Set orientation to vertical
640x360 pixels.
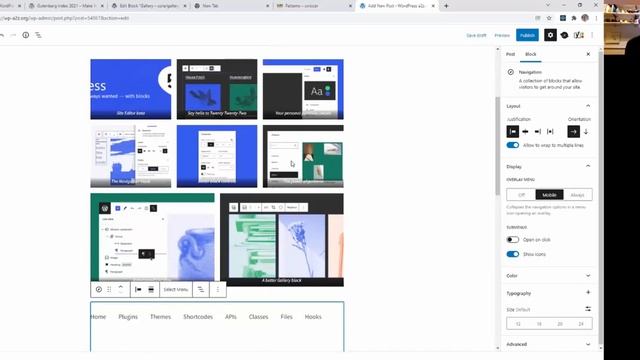tap(586, 131)
